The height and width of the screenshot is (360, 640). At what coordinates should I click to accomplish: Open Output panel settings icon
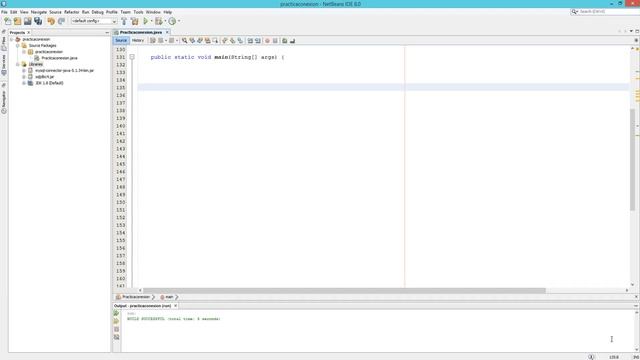coord(116,337)
